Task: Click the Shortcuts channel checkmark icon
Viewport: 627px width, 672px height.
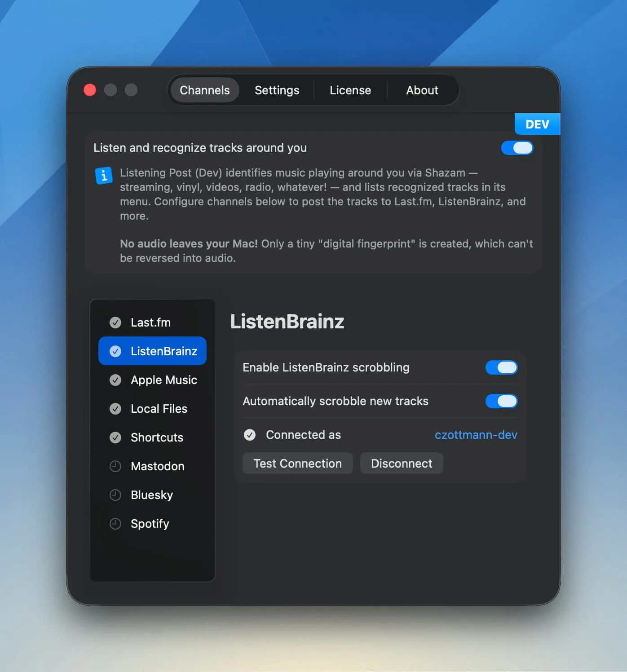Action: point(116,438)
